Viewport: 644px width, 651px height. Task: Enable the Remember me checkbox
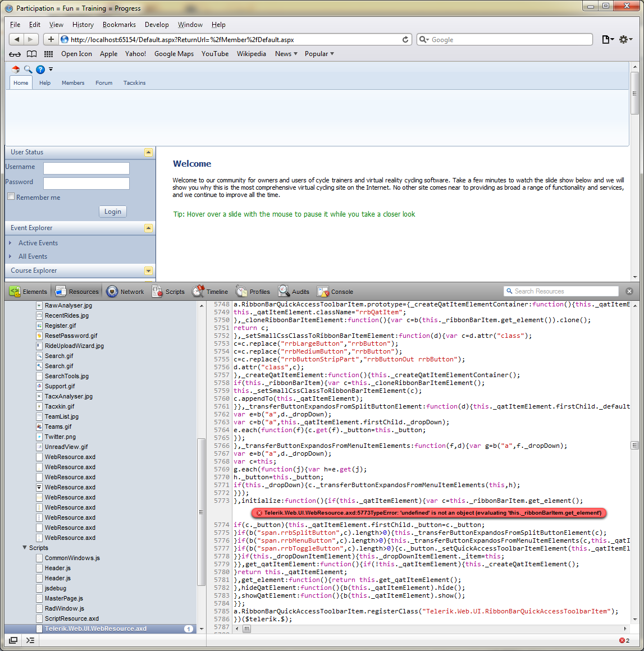pyautogui.click(x=11, y=197)
